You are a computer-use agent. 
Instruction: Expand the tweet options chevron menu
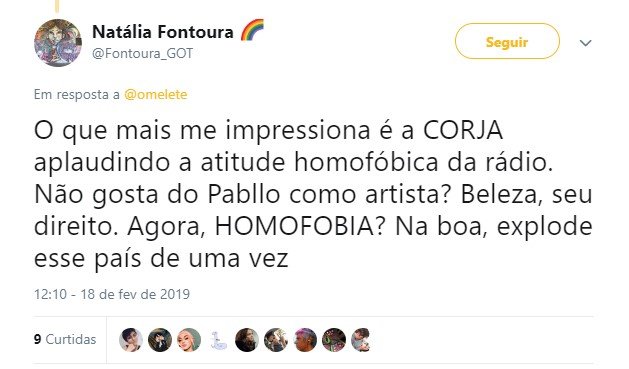click(586, 43)
